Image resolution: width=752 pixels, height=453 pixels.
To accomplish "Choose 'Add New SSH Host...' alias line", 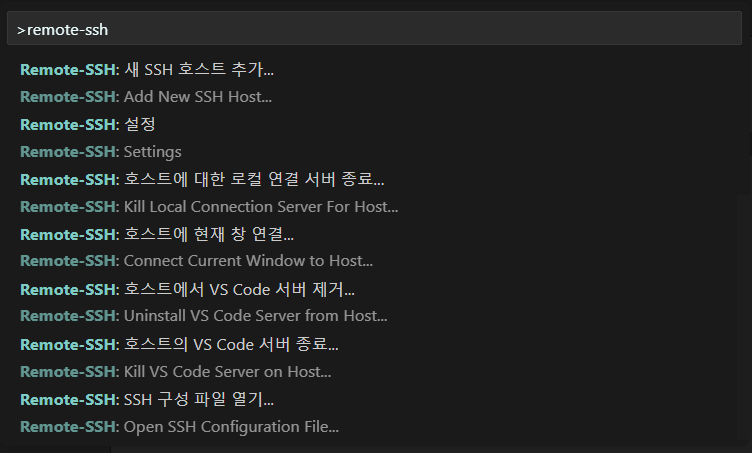I will [x=198, y=97].
